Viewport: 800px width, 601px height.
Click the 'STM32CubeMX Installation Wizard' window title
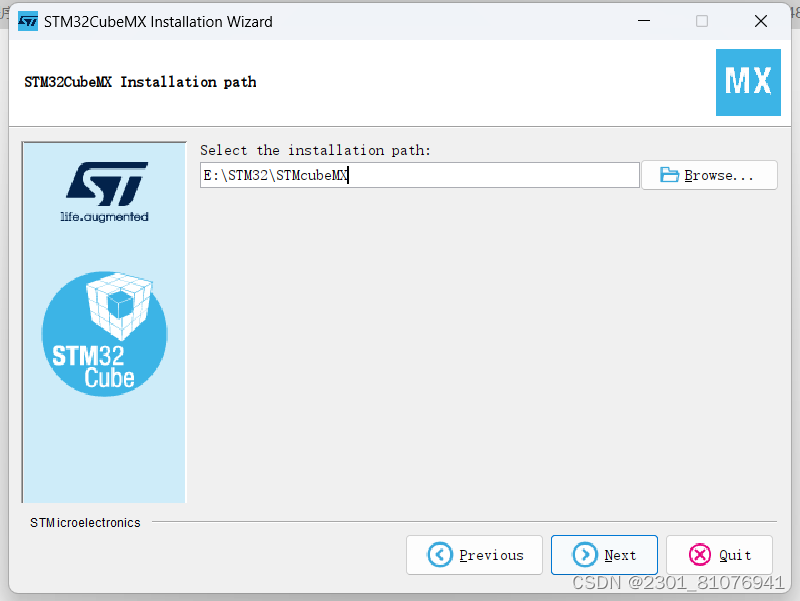[158, 21]
